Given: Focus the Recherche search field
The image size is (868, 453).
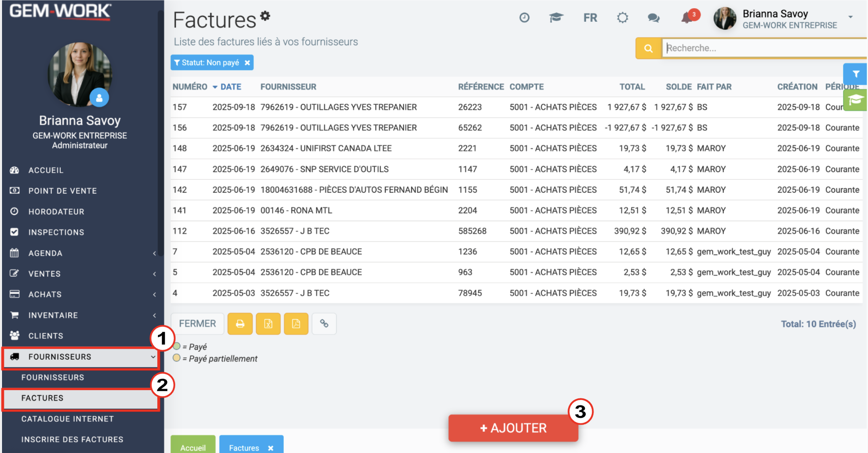Looking at the screenshot, I should coord(765,48).
